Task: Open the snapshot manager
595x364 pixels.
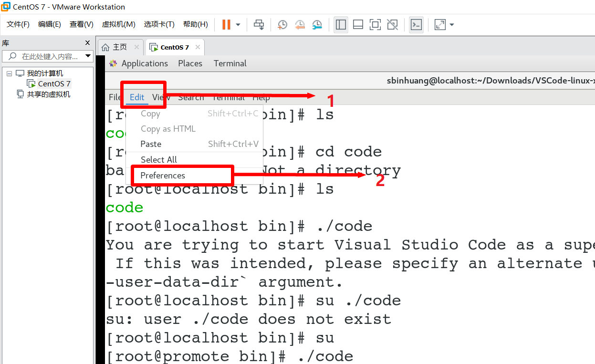Action: pos(317,24)
